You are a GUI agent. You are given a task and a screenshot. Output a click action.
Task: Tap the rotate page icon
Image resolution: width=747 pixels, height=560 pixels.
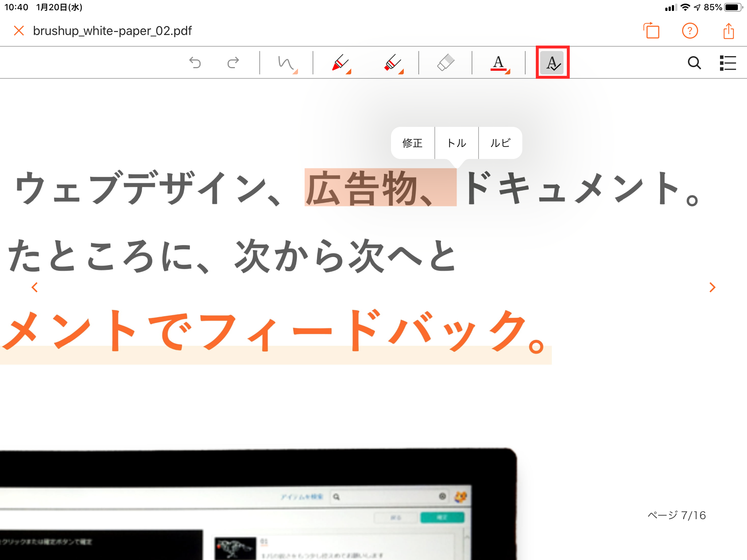pos(652,31)
